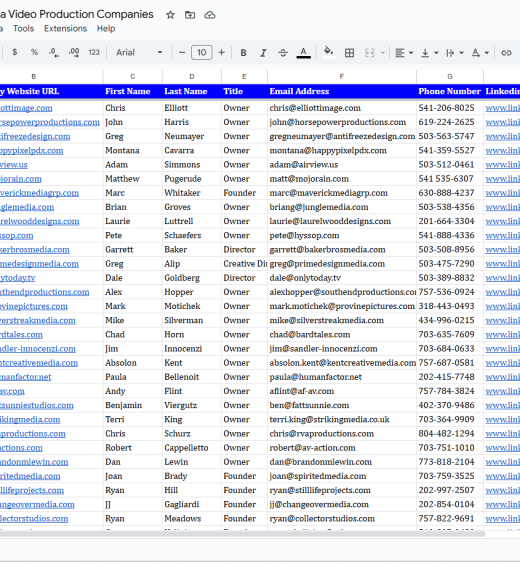Viewport: 520px width, 562px height.
Task: Toggle bold formatting
Action: pos(243,53)
